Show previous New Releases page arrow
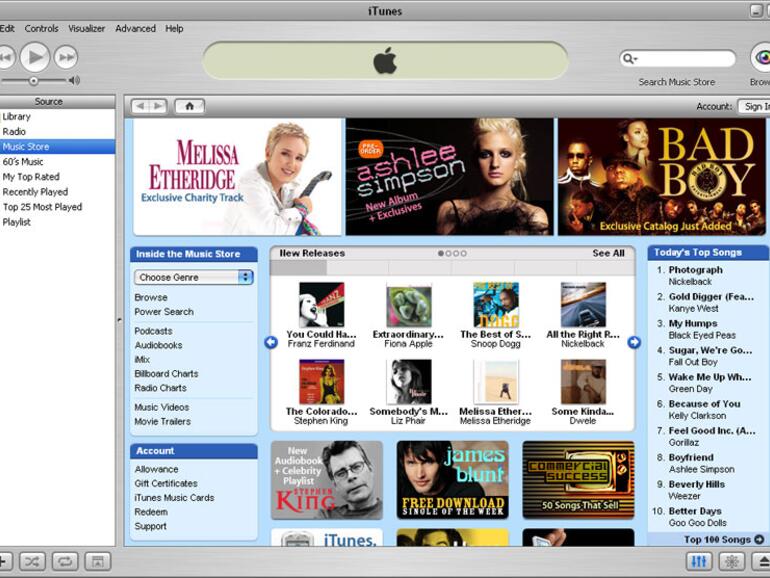The image size is (770, 578). point(271,342)
